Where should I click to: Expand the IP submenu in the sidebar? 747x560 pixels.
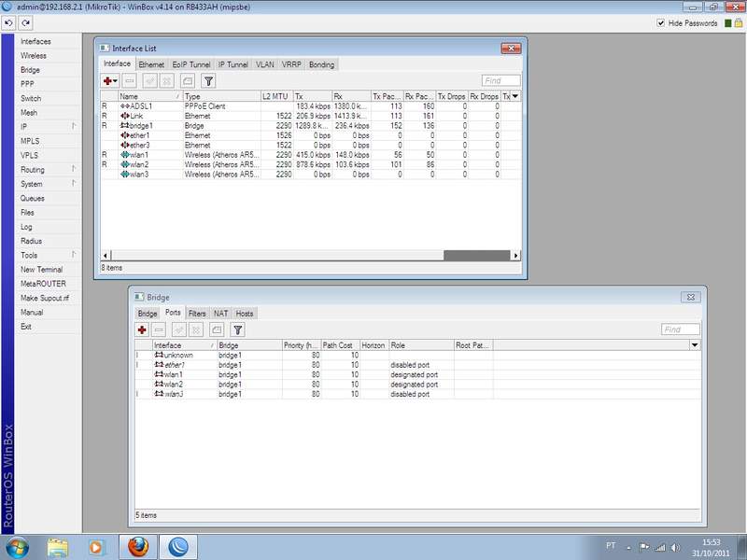pos(48,127)
